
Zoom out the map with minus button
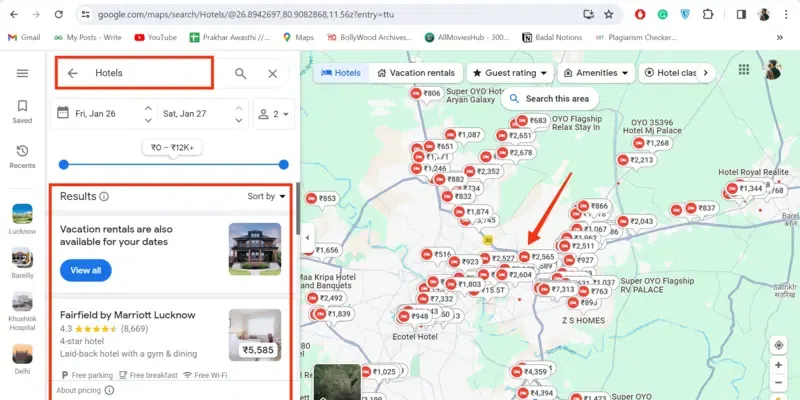click(779, 383)
